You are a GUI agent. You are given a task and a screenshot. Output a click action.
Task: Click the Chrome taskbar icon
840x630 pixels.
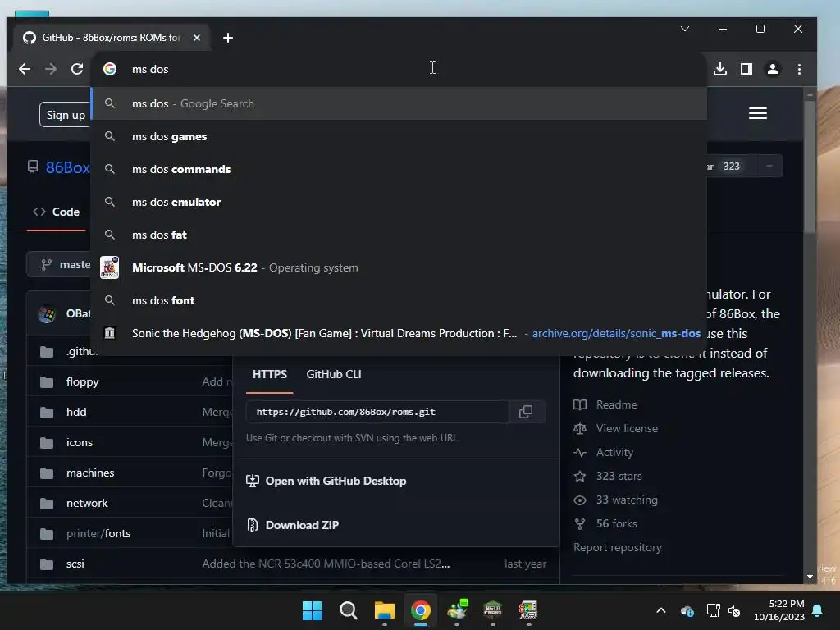click(421, 610)
